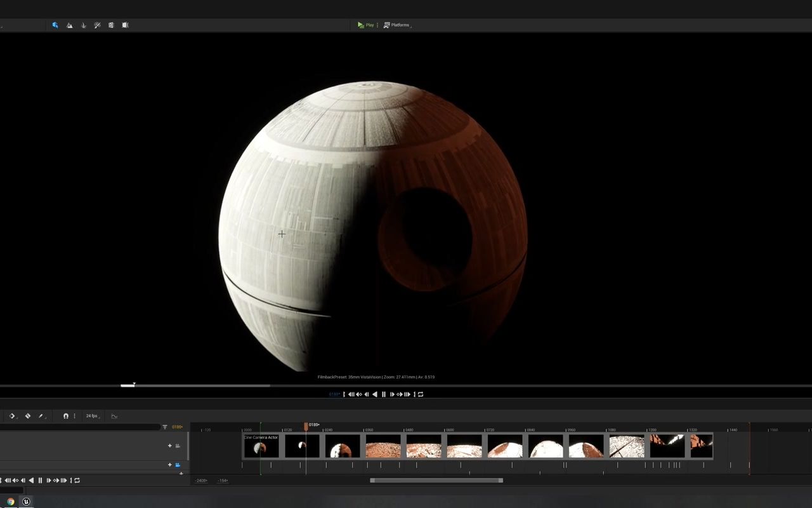Click plus on the second Sequencer track
This screenshot has width=812, height=508.
(x=169, y=465)
